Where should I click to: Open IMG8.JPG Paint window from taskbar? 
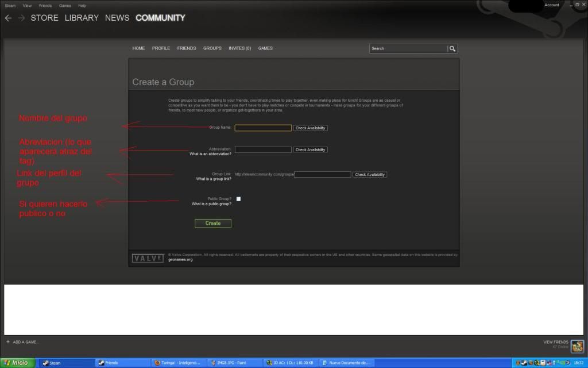[235, 363]
